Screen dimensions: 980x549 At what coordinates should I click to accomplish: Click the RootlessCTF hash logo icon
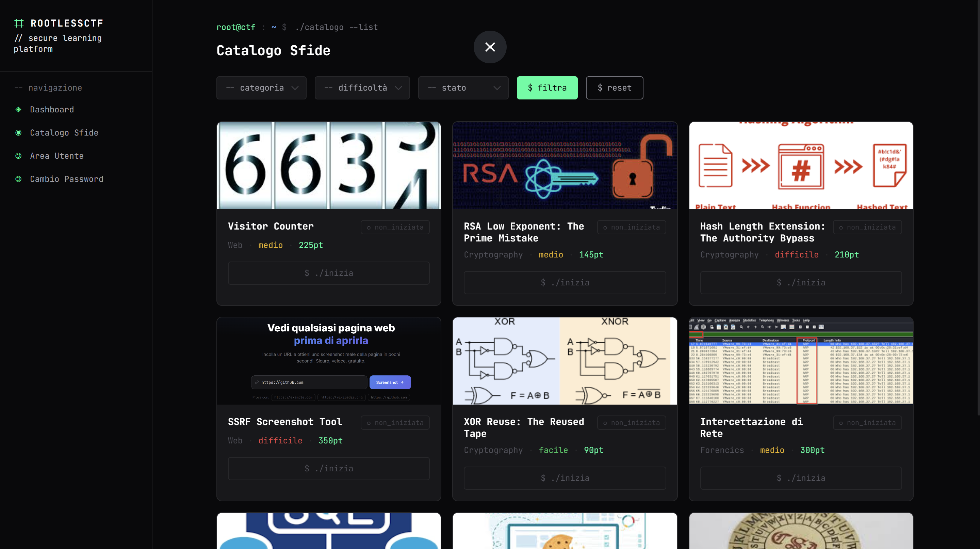click(19, 23)
